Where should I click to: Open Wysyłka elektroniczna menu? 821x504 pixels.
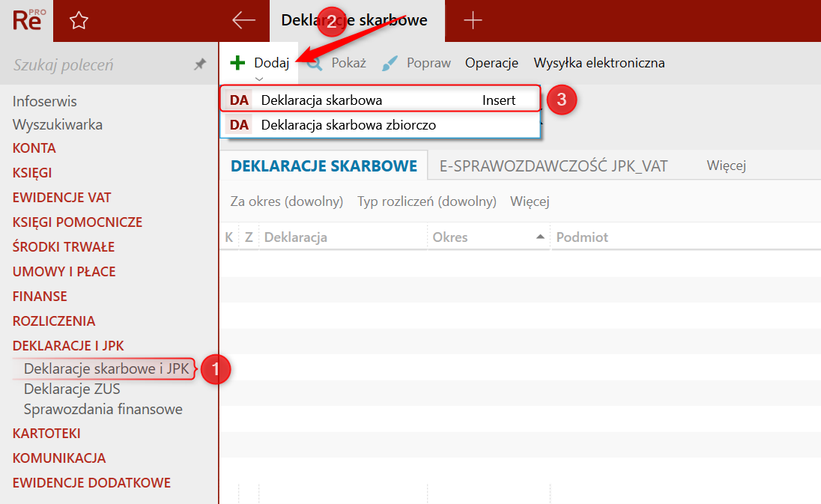599,63
